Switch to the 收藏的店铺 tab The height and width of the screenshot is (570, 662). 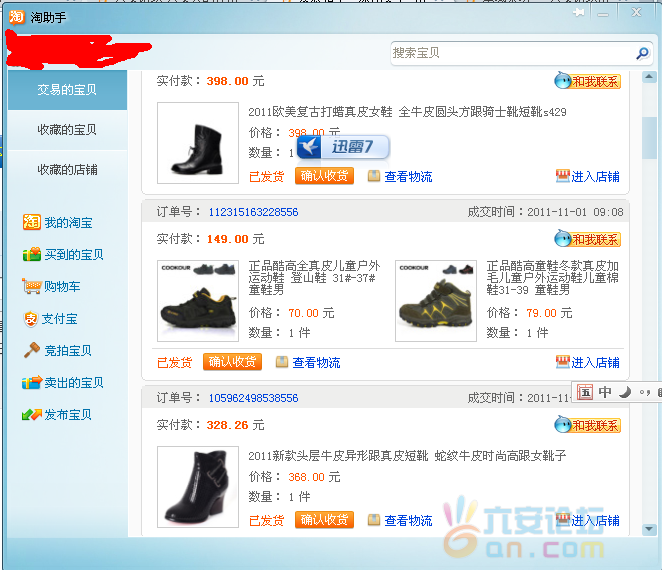[67, 170]
